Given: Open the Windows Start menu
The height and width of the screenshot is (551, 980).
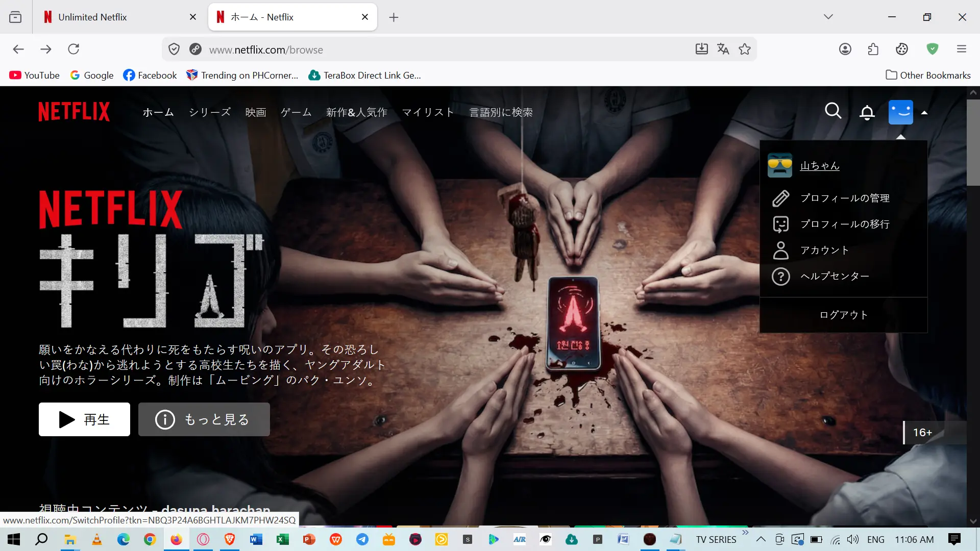Looking at the screenshot, I should [x=14, y=539].
